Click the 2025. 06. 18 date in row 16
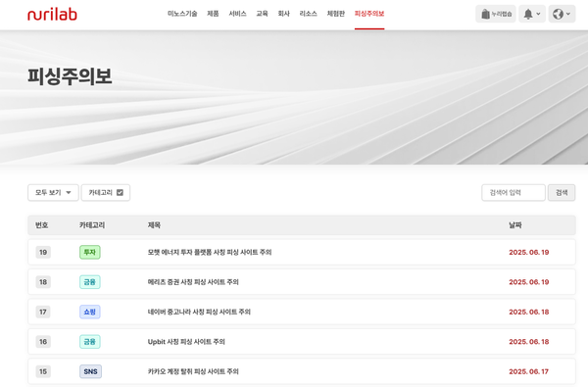The image size is (588, 387). 529,342
